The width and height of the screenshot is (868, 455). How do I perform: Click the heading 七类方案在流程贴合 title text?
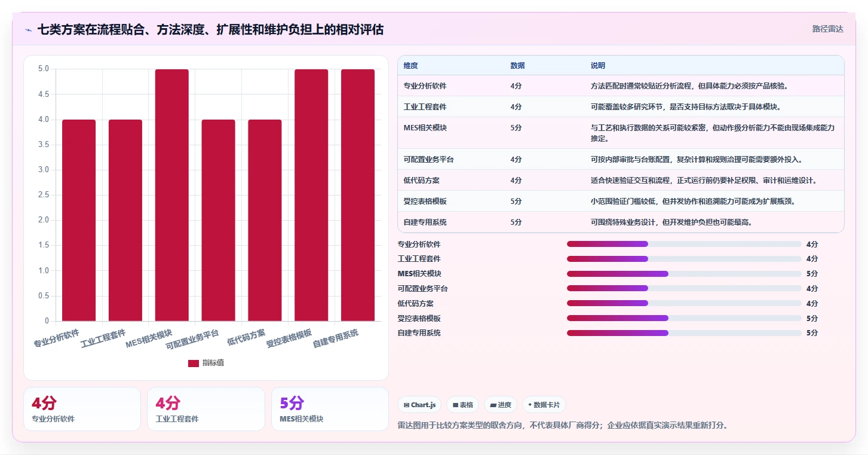210,29
